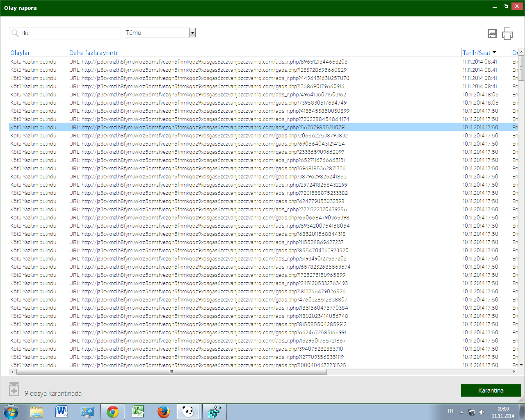Select row with URL ending 6578232685569674

(263, 267)
